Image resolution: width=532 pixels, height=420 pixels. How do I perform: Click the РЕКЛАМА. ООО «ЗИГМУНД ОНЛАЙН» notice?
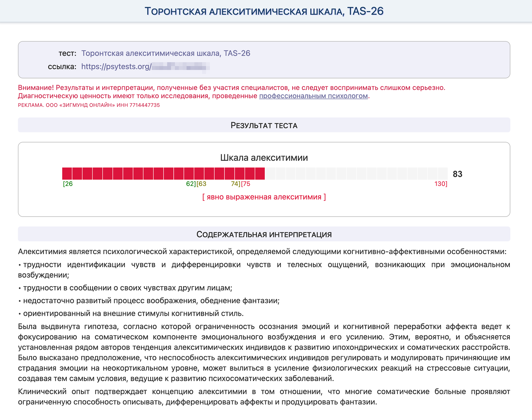click(89, 105)
